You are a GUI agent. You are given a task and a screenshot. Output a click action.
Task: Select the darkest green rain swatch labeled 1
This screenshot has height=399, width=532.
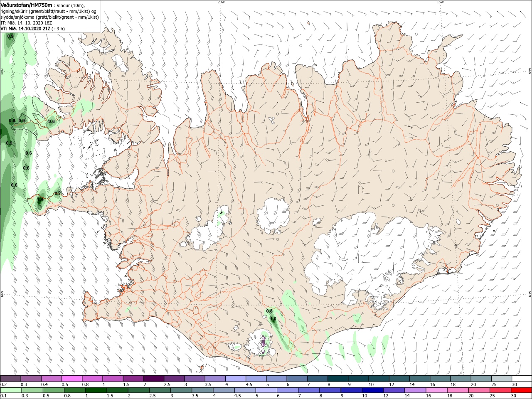[96, 390]
